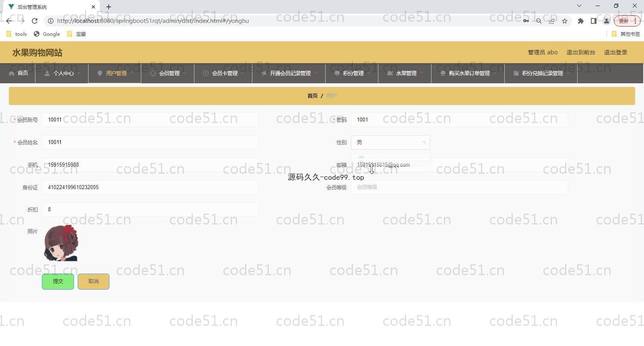Bookmark this page with the star icon
Screen dimensions: 644x346
565,21
